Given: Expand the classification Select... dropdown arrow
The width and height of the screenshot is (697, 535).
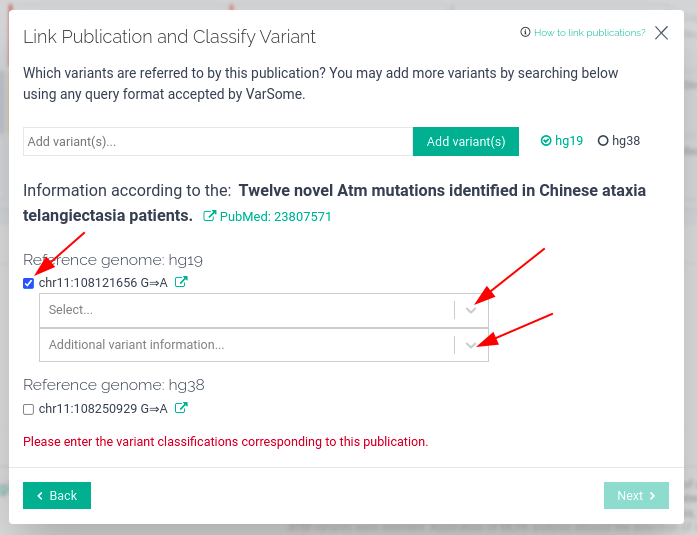Looking at the screenshot, I should point(471,310).
